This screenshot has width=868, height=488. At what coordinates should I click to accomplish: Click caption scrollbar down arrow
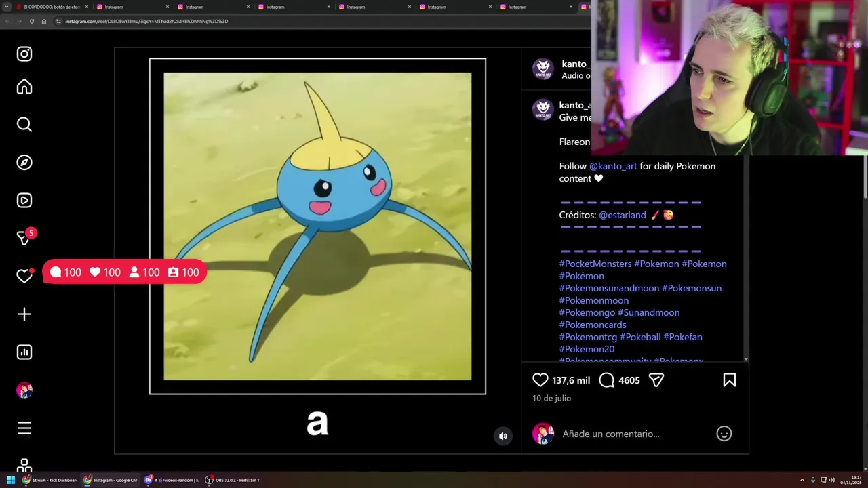click(746, 359)
